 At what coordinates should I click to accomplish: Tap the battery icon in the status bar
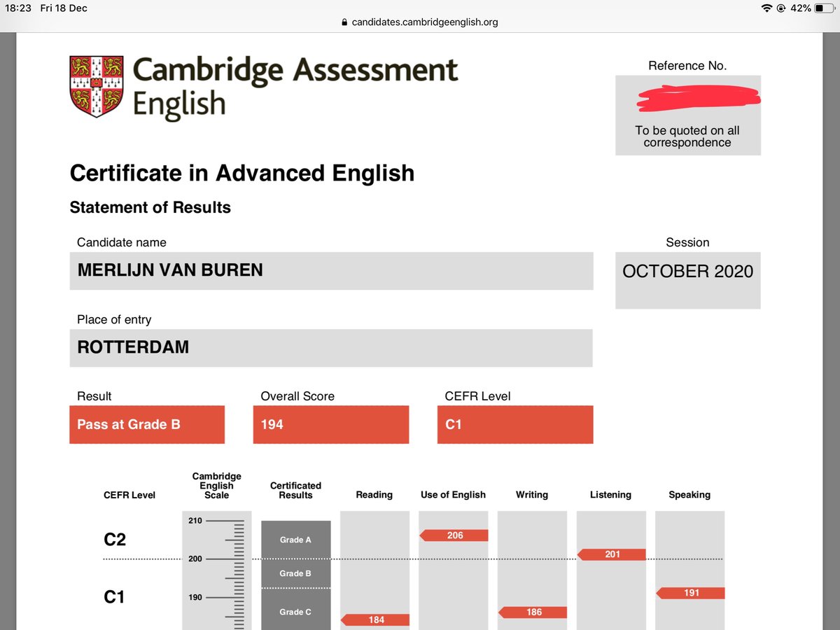[824, 8]
